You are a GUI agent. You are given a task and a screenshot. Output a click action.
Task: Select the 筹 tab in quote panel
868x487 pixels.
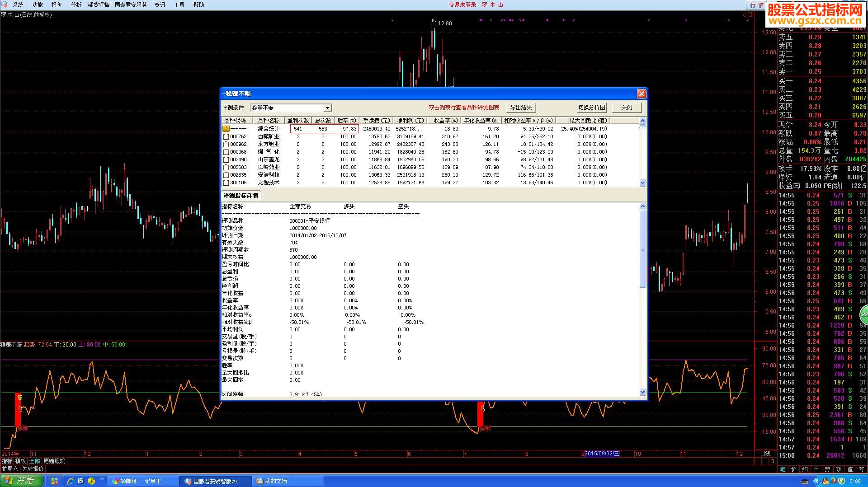(861, 469)
